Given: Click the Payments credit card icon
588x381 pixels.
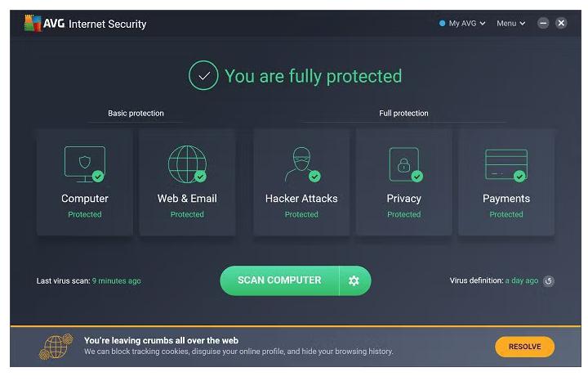Looking at the screenshot, I should coord(506,164).
